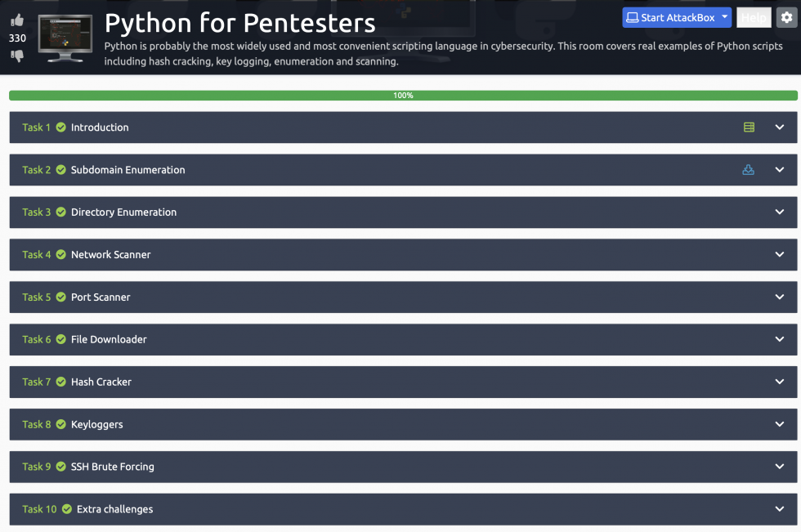Click the check icon next to Task 1 Introduction
Screen dimensions: 801x532
pos(60,127)
